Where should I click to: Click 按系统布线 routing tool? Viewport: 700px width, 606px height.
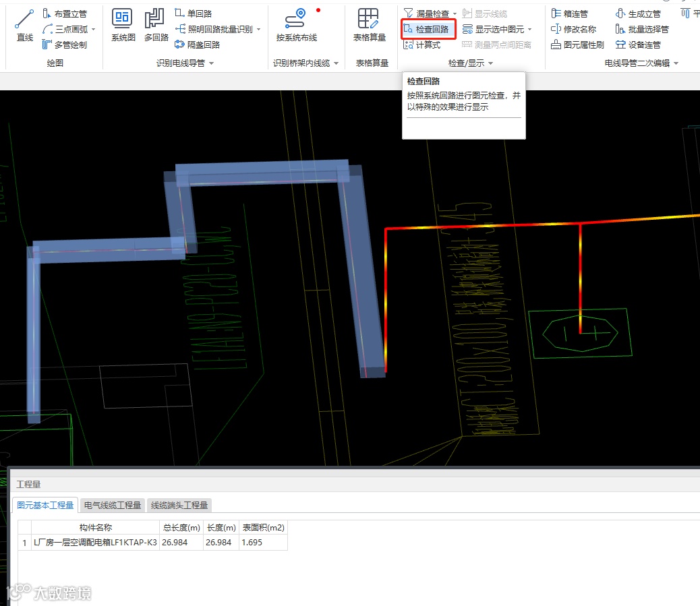point(297,26)
